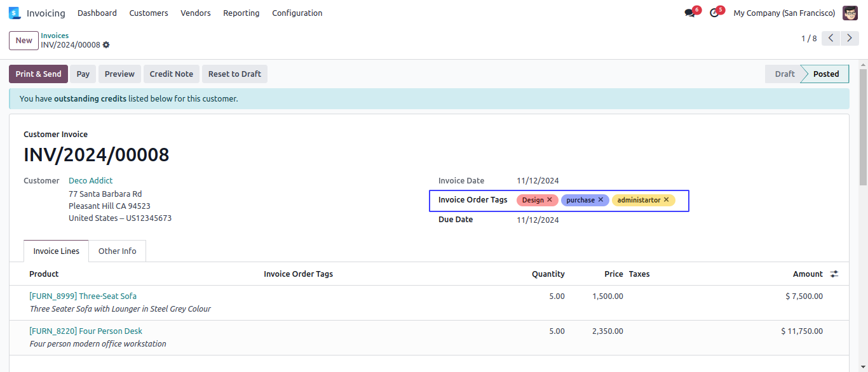868x372 pixels.
Task: Open the gear actions menu beside INV/2024/00008
Action: click(x=106, y=45)
